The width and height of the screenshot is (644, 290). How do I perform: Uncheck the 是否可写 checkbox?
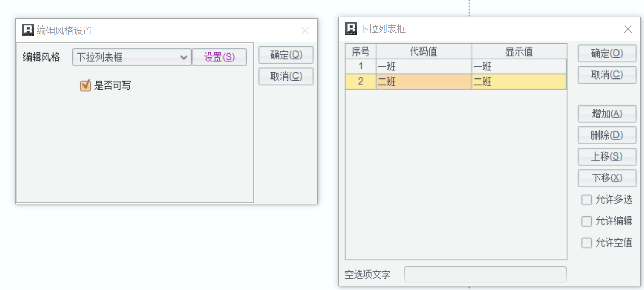point(85,86)
